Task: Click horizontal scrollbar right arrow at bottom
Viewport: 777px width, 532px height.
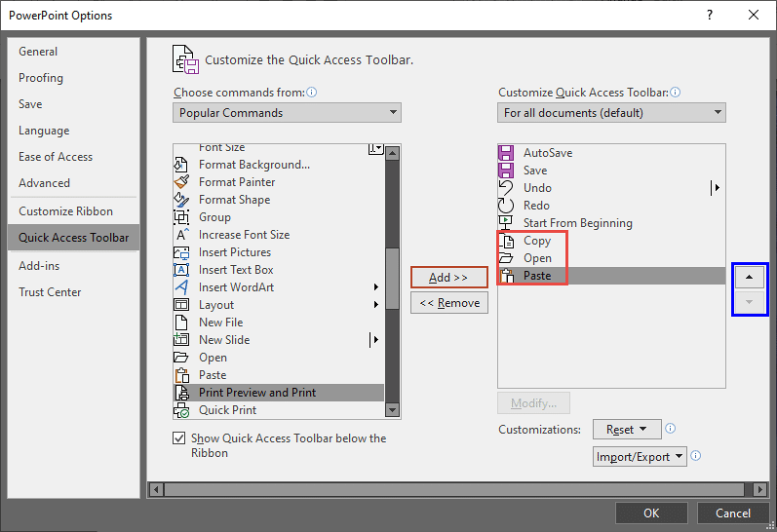Action: coord(759,490)
